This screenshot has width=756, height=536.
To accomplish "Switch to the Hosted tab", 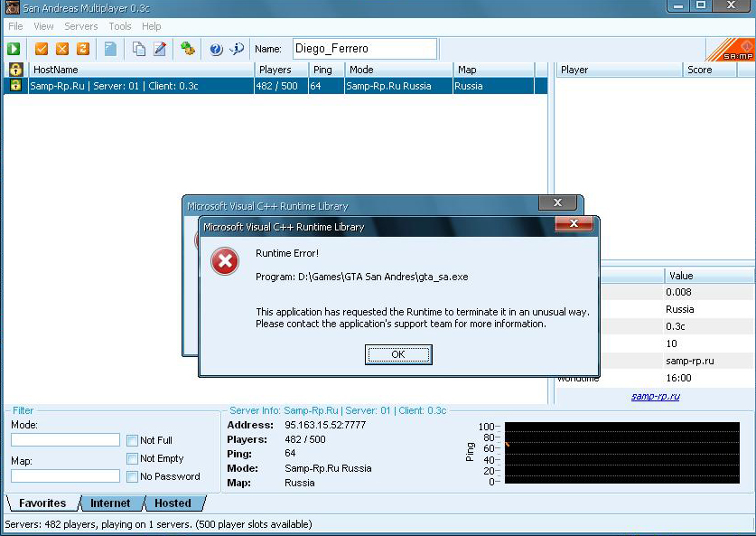I will point(173,503).
